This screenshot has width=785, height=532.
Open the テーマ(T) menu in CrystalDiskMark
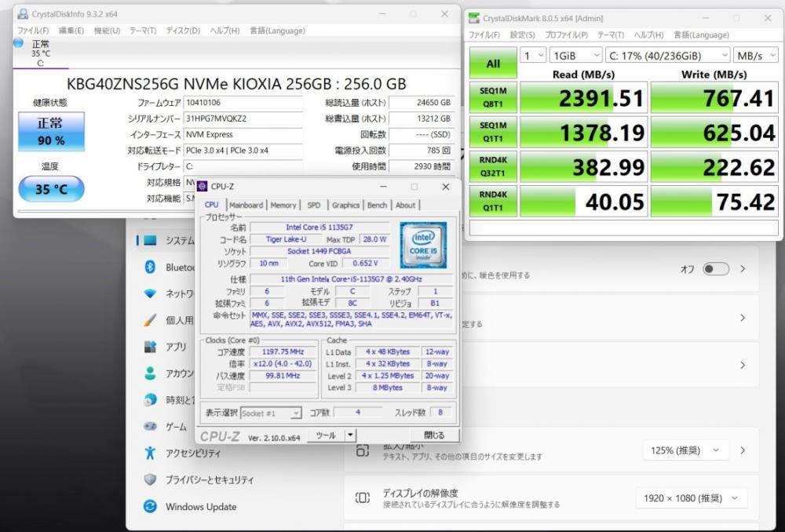pos(611,35)
